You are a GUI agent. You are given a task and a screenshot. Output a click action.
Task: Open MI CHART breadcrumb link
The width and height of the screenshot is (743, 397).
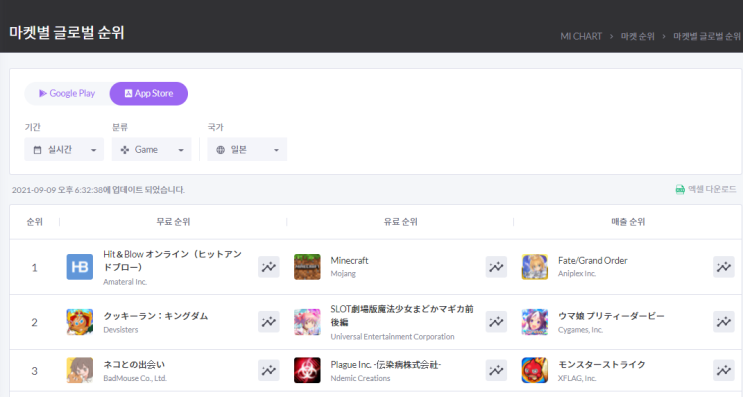pyautogui.click(x=581, y=36)
